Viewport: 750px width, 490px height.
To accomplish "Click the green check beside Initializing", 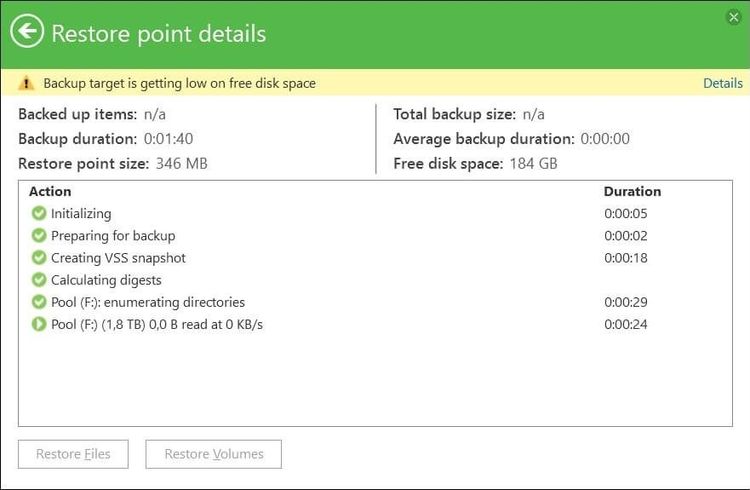I will click(39, 213).
